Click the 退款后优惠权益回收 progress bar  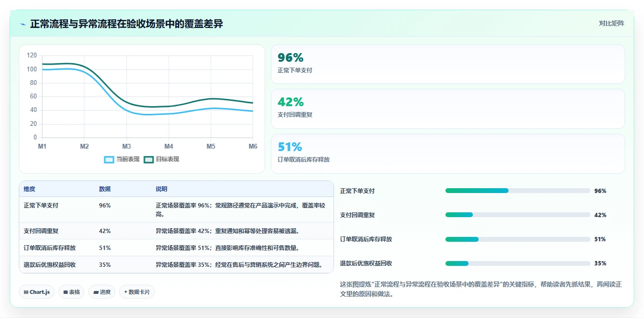518,263
